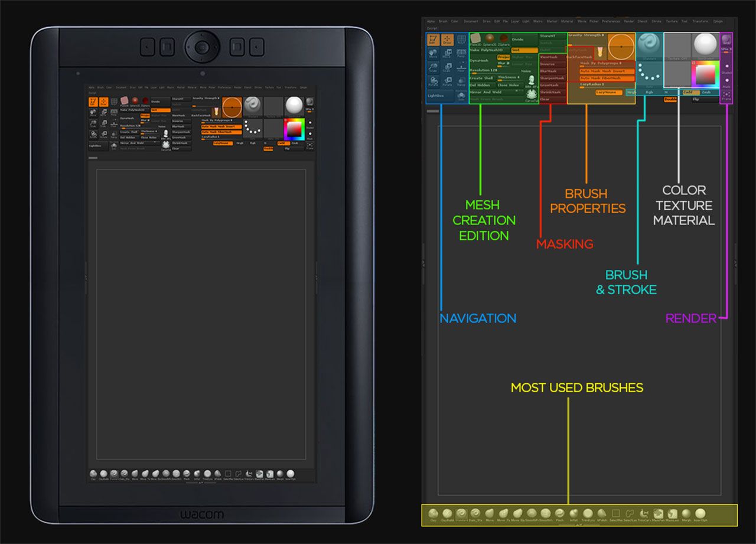Click Mirror And Weld in annotated layout
This screenshot has width=756, height=544.
coord(497,92)
